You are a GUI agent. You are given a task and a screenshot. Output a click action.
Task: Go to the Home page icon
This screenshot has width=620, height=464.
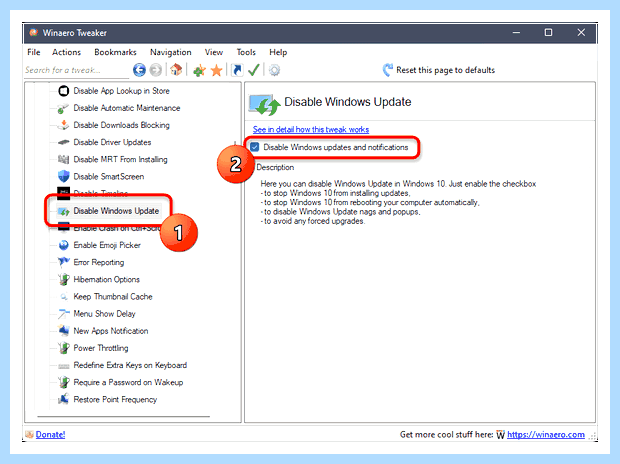click(176, 70)
